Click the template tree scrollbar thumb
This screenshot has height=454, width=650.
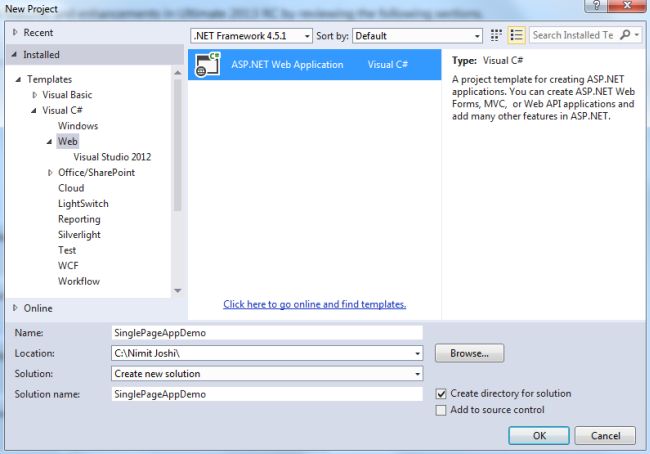tap(177, 145)
